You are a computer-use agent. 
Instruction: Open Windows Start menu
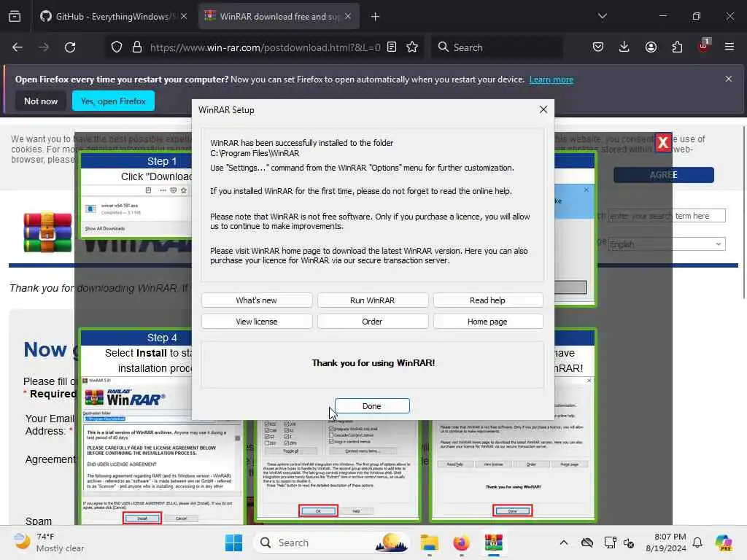click(233, 542)
